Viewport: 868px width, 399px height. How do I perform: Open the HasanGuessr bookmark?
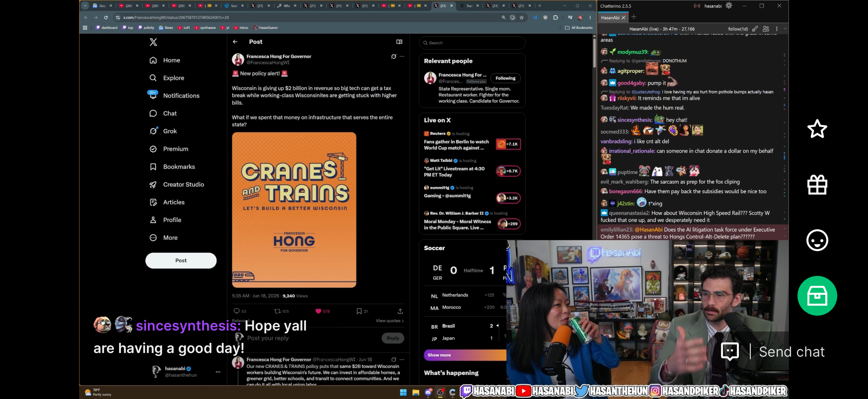pyautogui.click(x=266, y=28)
